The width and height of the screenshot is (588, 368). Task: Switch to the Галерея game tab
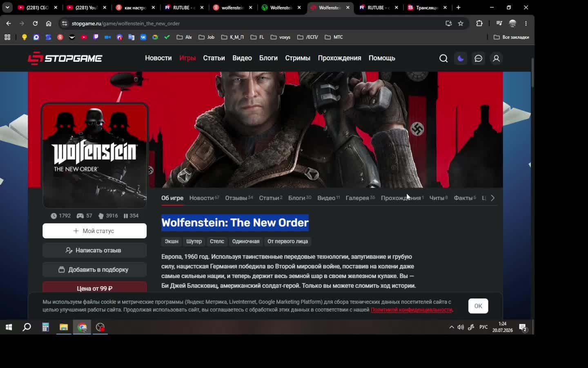[x=360, y=198]
